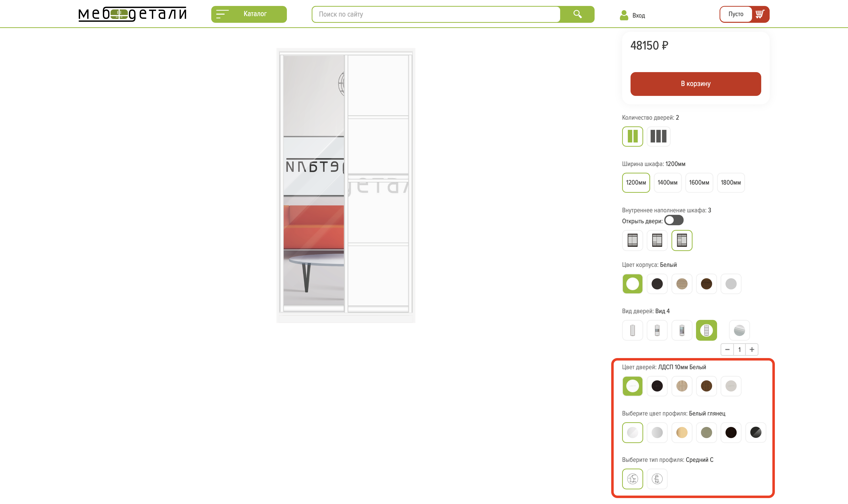
Task: Select the 1400мм width option
Action: (667, 182)
